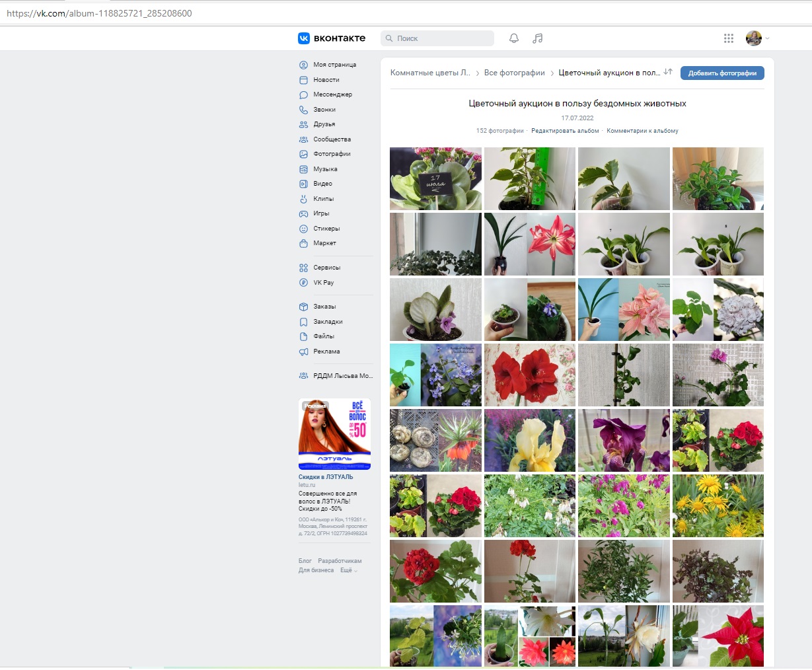
Task: Click the Скидки в ЛЭТУАЛЬ ad link
Action: [x=326, y=477]
